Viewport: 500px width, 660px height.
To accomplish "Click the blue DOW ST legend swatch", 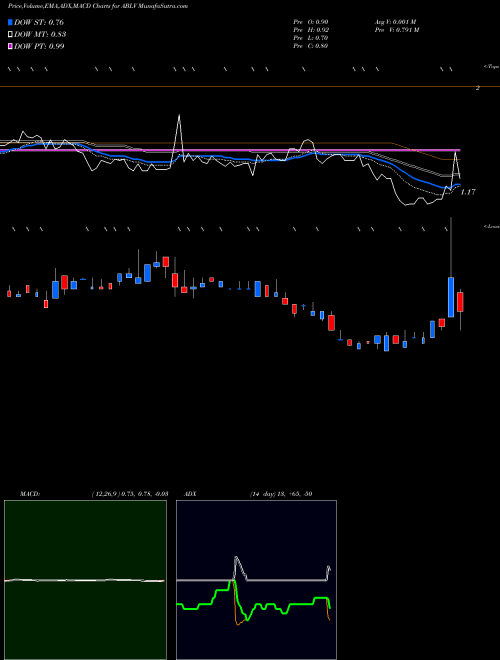I will click(10, 22).
